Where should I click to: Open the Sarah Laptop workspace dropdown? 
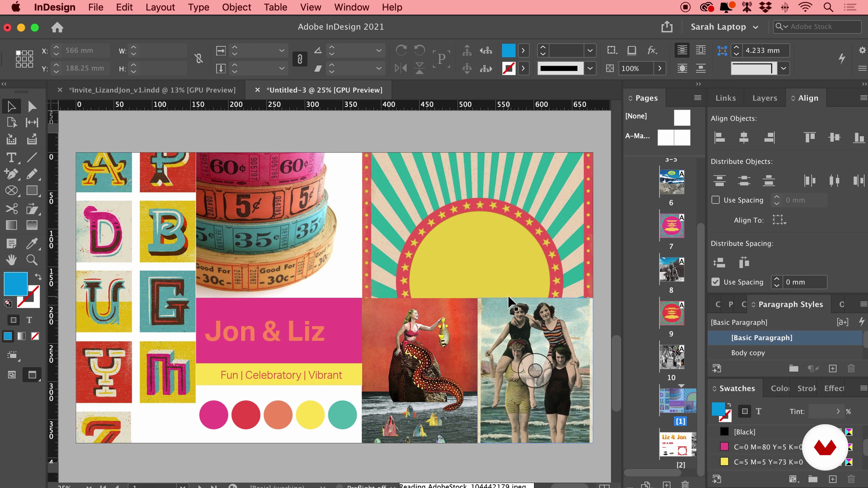(x=724, y=27)
